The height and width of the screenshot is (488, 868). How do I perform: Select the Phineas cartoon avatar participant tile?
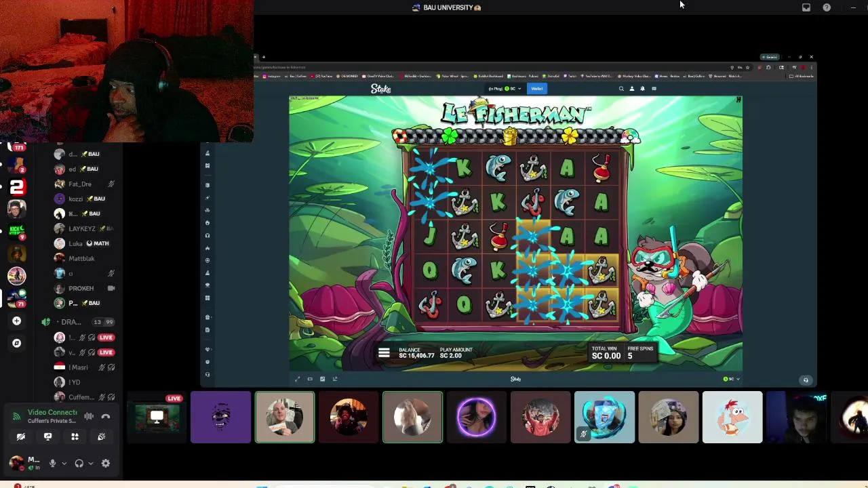coord(732,418)
